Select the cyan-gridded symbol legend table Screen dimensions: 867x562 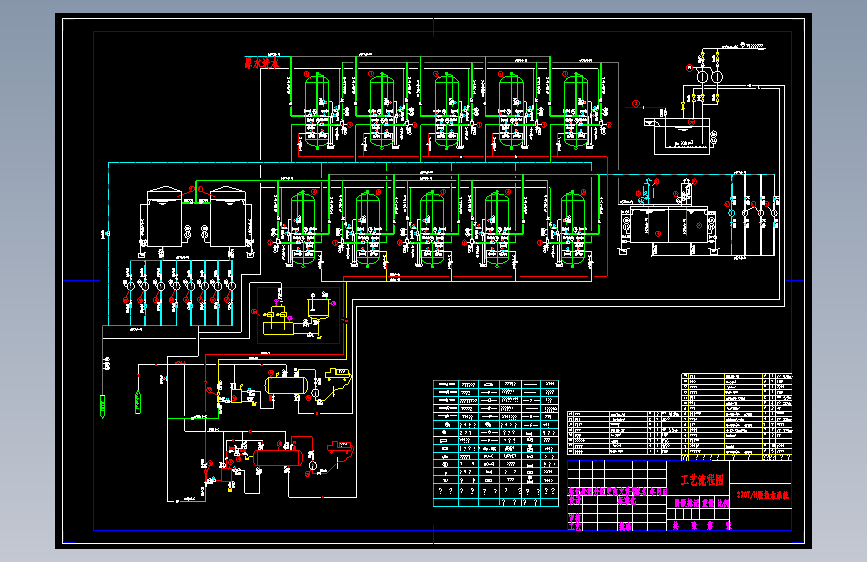[x=495, y=443]
